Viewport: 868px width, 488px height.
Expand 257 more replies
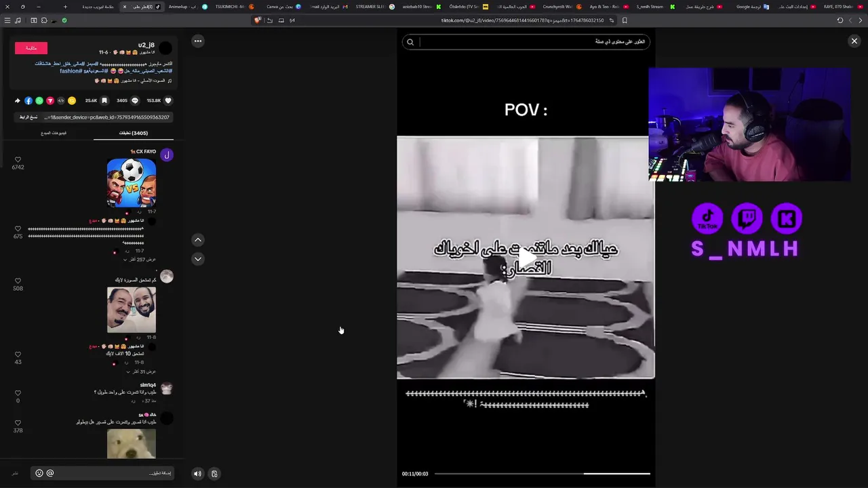(140, 260)
